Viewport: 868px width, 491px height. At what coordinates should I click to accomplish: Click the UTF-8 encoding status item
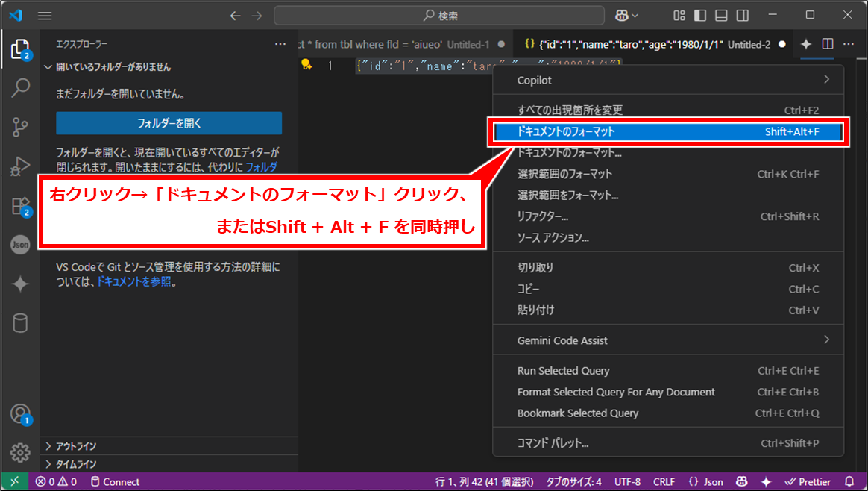(627, 481)
